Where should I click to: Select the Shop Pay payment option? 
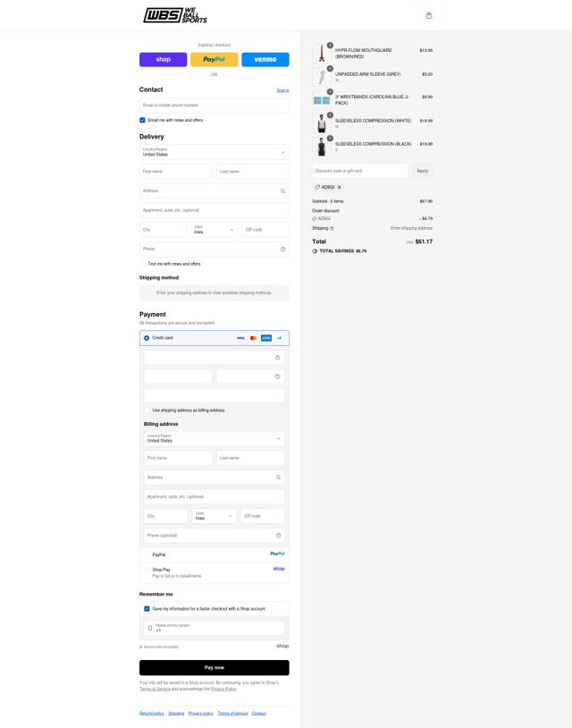click(147, 570)
